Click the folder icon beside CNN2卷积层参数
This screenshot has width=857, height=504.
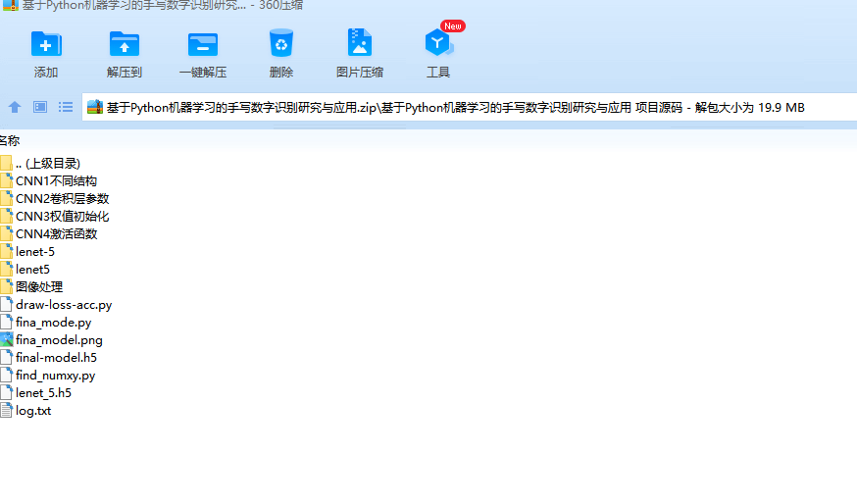click(6, 198)
